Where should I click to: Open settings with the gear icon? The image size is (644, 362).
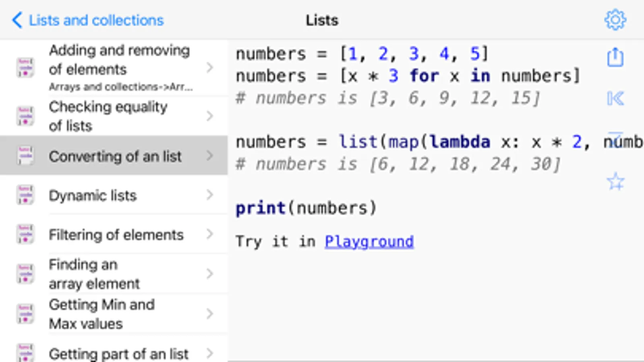tap(615, 20)
